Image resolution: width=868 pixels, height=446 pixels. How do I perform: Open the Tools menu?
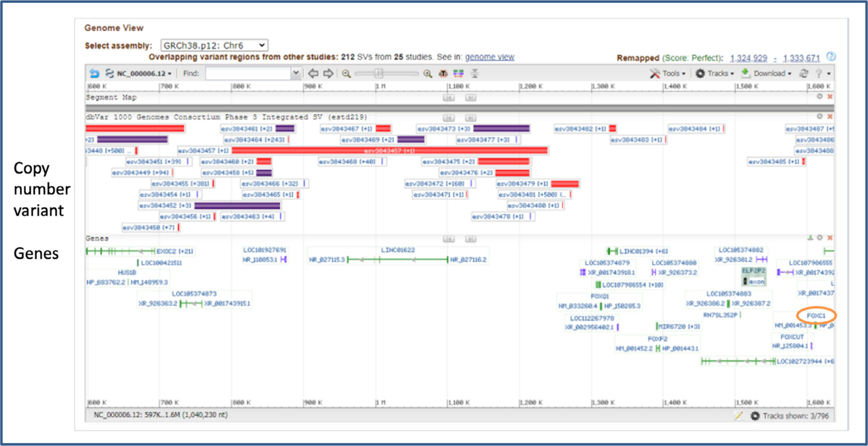point(668,73)
